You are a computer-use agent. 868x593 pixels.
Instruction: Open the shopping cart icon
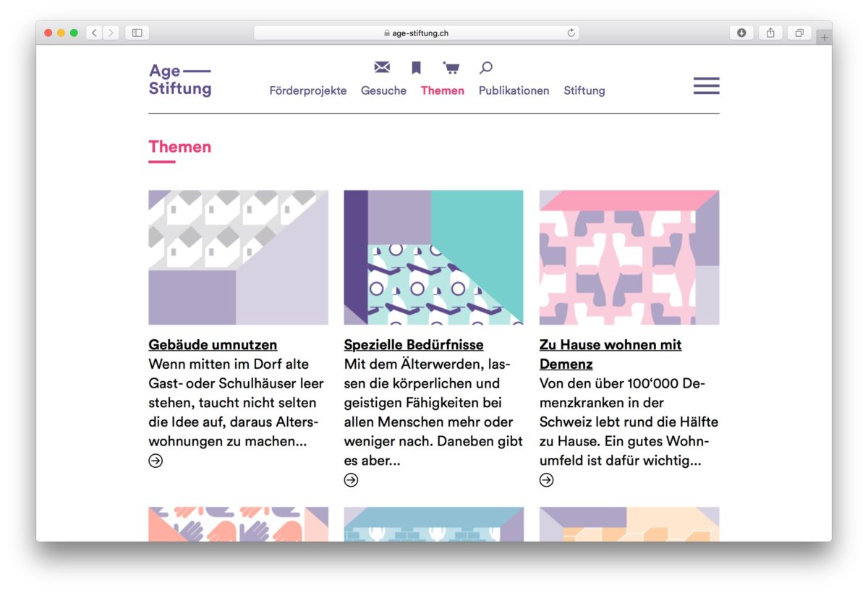tap(451, 68)
